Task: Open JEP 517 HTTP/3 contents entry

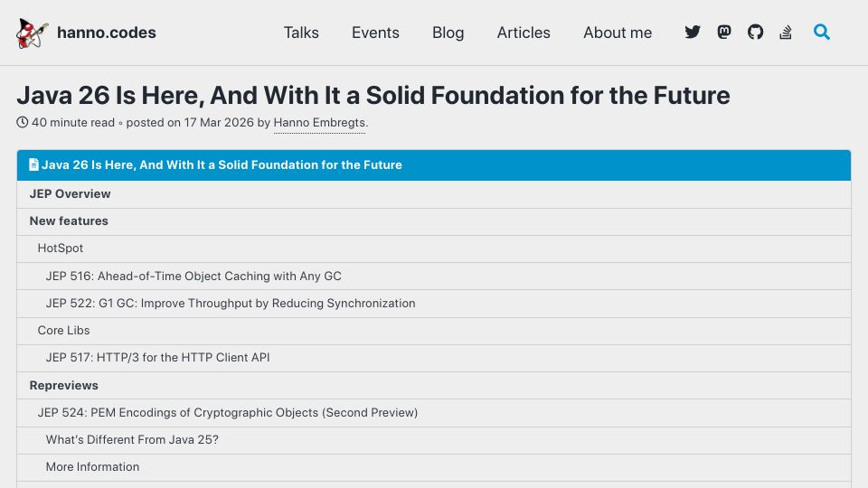Action: tap(434, 358)
